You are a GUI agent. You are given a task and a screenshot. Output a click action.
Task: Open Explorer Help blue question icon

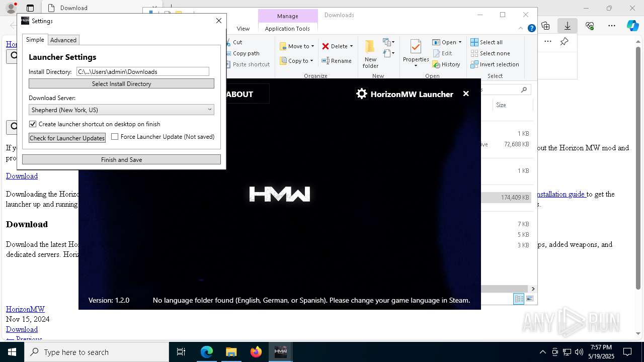(x=531, y=29)
